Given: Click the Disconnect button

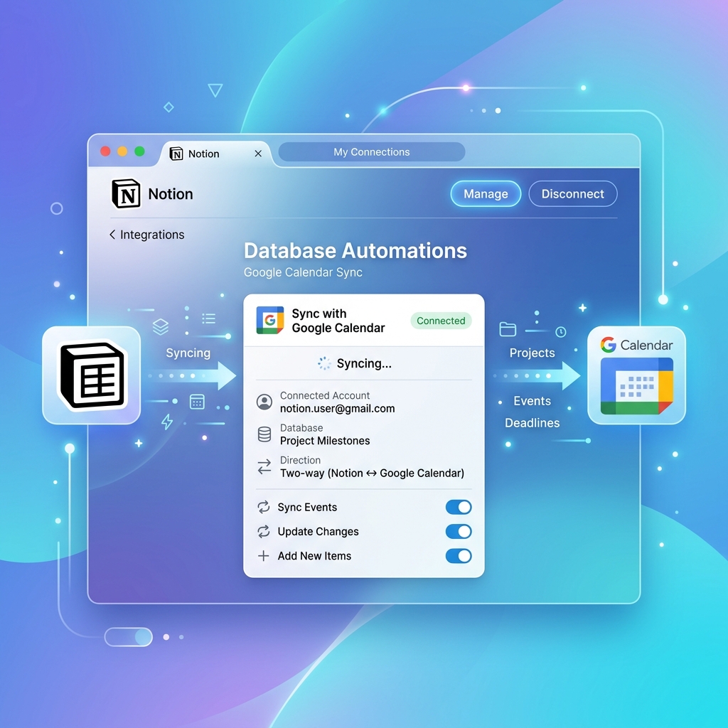Looking at the screenshot, I should [573, 193].
